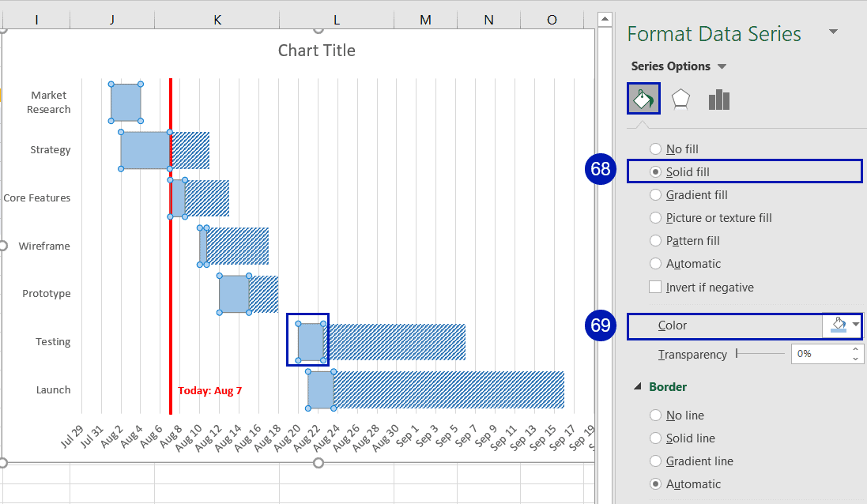
Task: Check the Invert if negative checkbox
Action: (655, 287)
